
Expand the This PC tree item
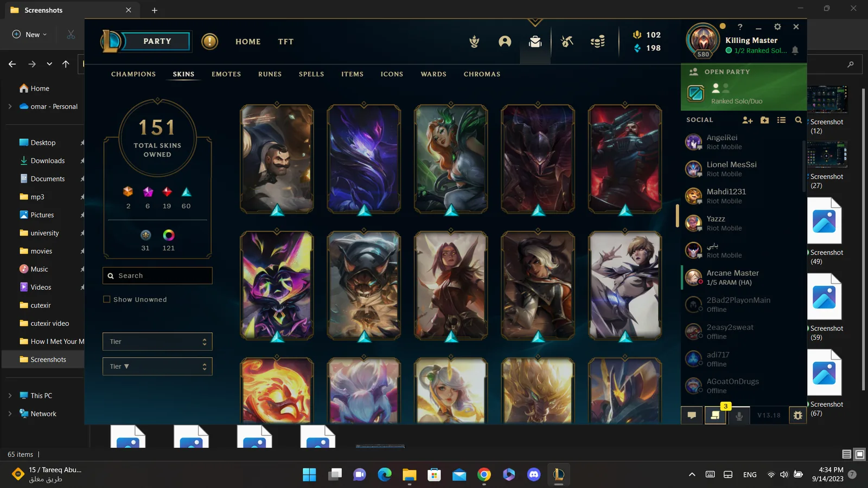point(10,395)
